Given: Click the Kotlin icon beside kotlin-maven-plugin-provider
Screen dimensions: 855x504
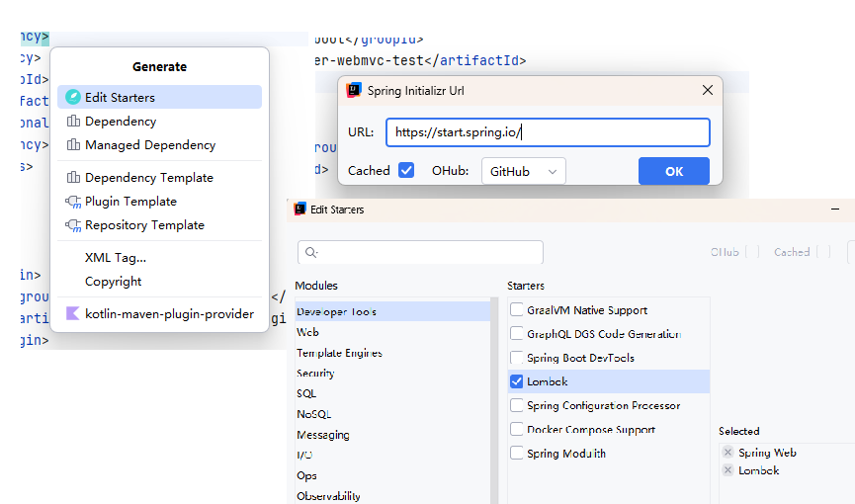Looking at the screenshot, I should (72, 313).
